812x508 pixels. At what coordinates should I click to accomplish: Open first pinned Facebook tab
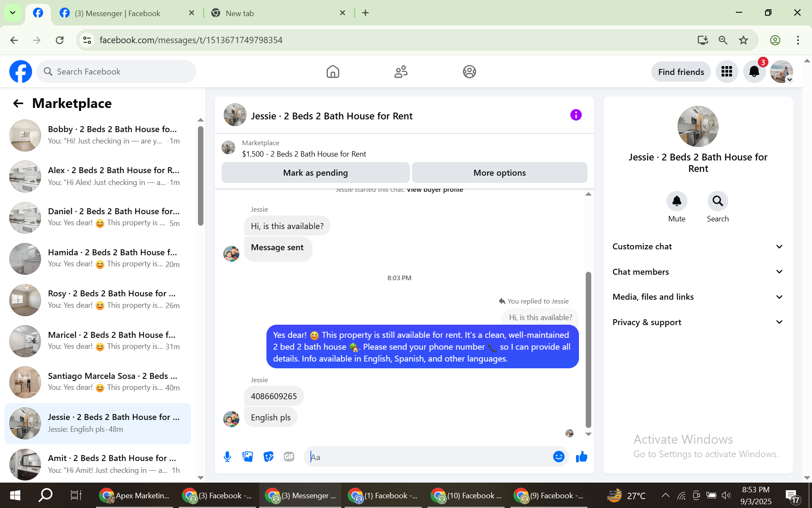[38, 13]
